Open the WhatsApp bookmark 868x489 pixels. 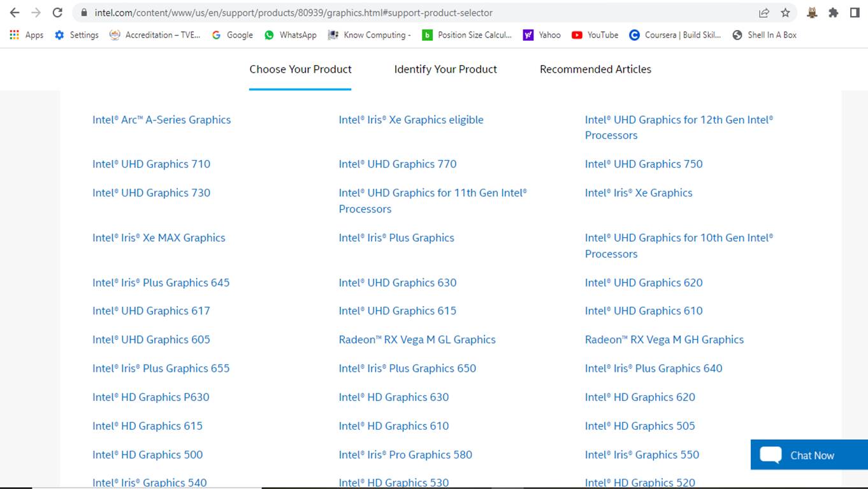point(291,35)
